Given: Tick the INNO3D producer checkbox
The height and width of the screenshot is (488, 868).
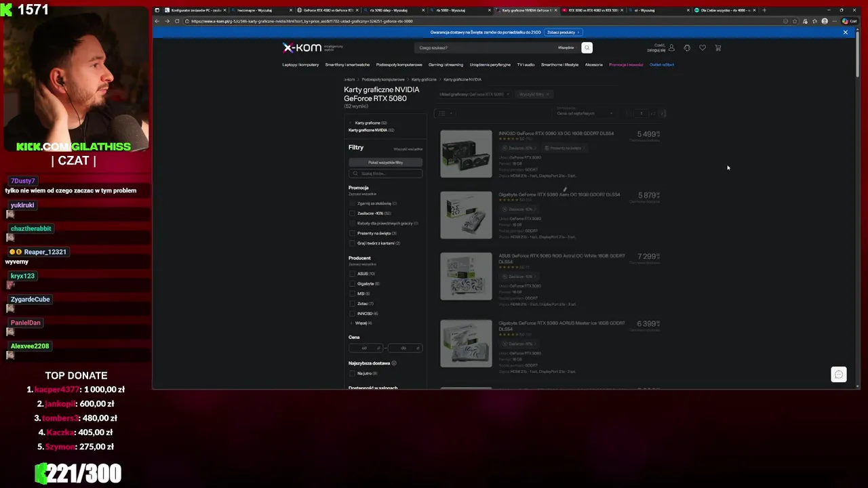Looking at the screenshot, I should click(352, 313).
